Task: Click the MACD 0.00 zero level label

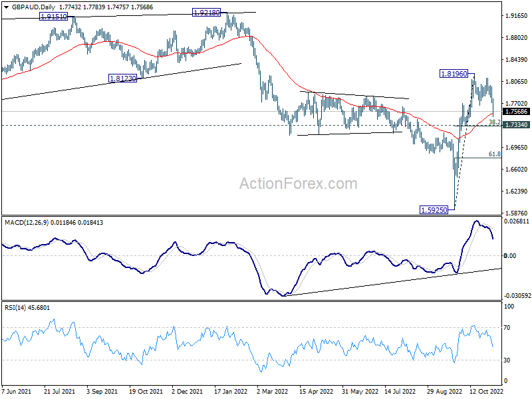Action: (x=510, y=256)
